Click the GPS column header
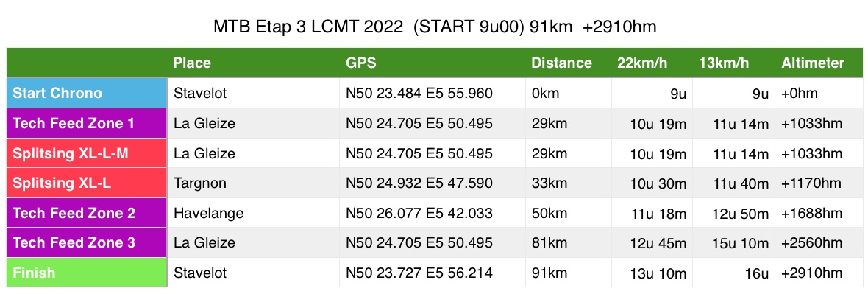 361,63
